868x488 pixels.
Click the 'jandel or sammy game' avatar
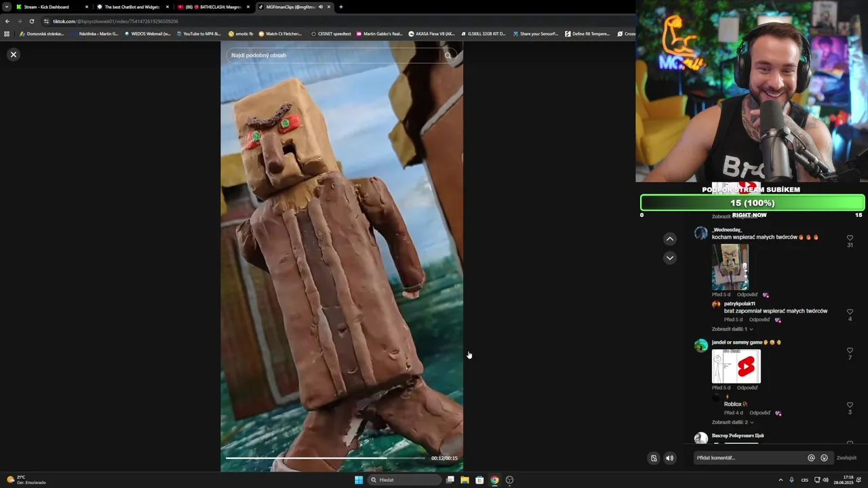coord(701,346)
